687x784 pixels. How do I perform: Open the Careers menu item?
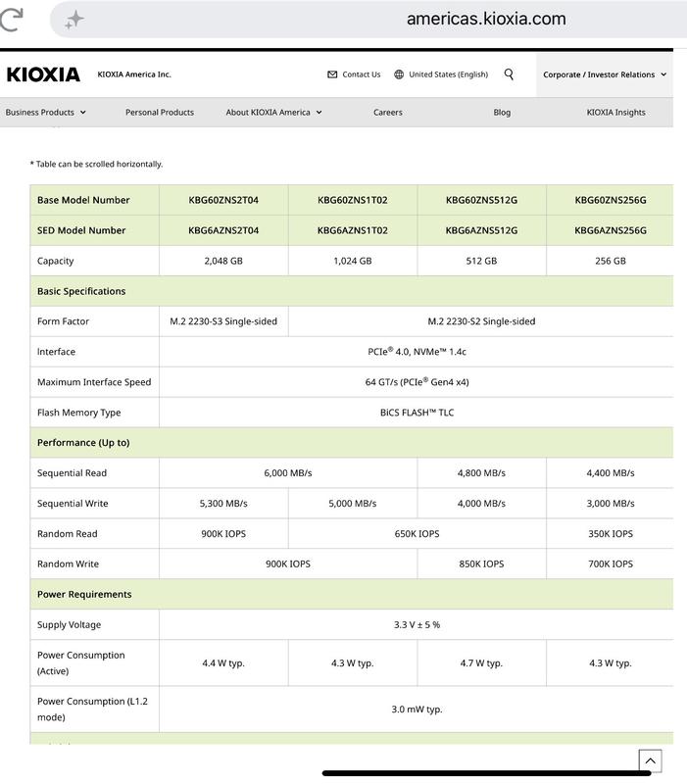coord(387,113)
